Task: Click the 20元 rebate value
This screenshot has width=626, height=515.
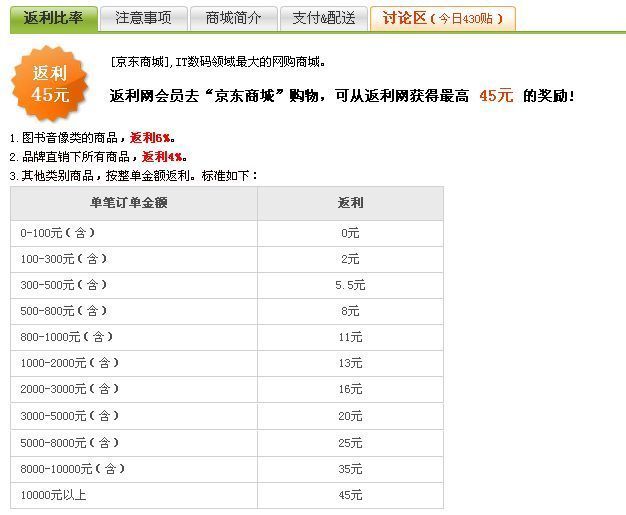Action: [x=350, y=416]
